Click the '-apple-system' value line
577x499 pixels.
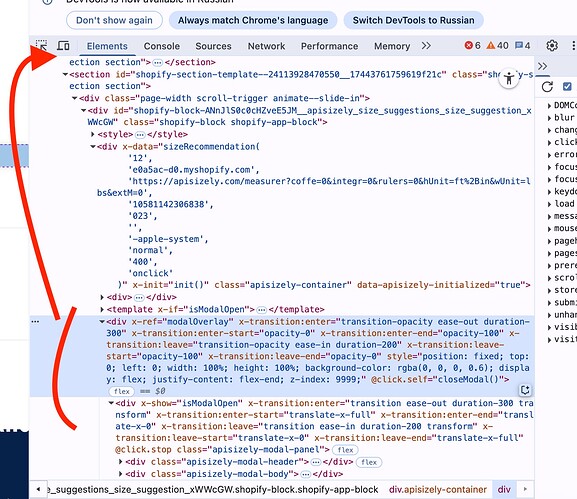coord(168,239)
